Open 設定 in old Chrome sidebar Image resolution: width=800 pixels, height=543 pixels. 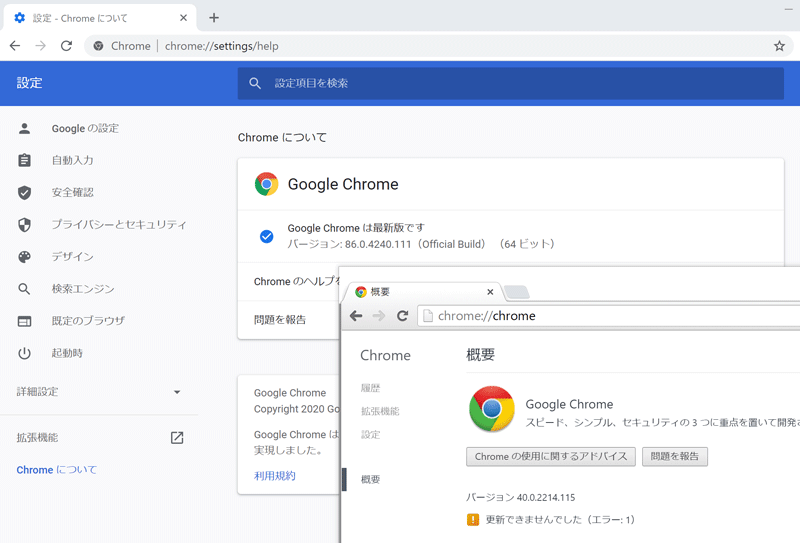[370, 435]
